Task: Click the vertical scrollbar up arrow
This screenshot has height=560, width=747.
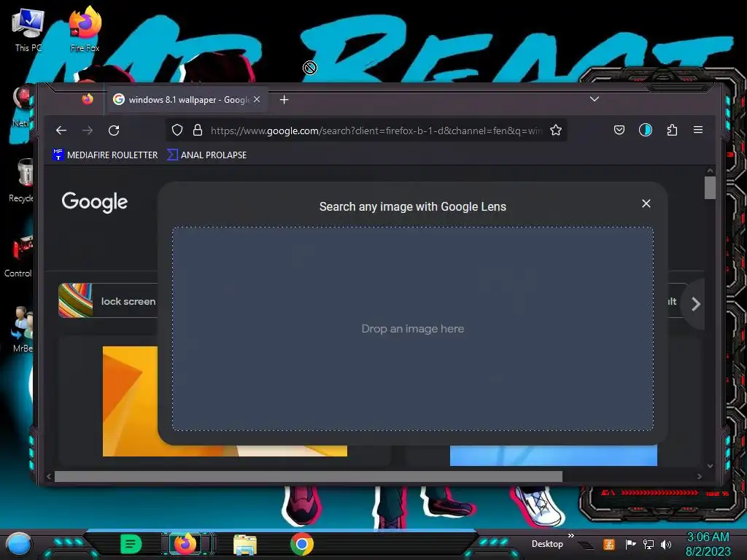Action: point(710,171)
